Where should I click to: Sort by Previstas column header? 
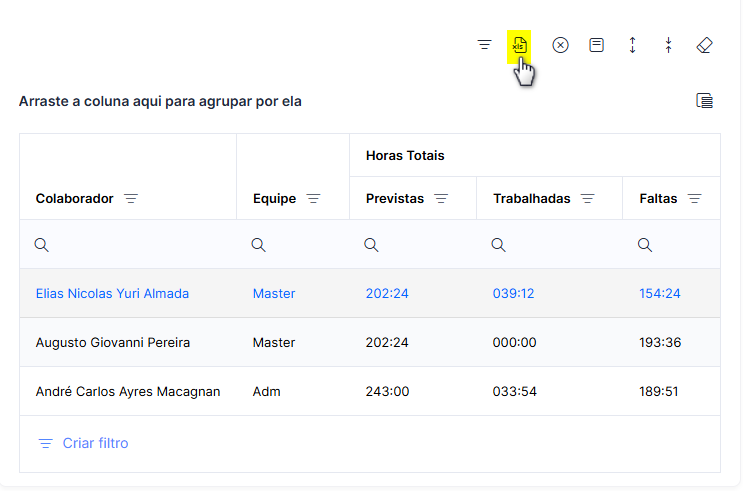pyautogui.click(x=395, y=199)
